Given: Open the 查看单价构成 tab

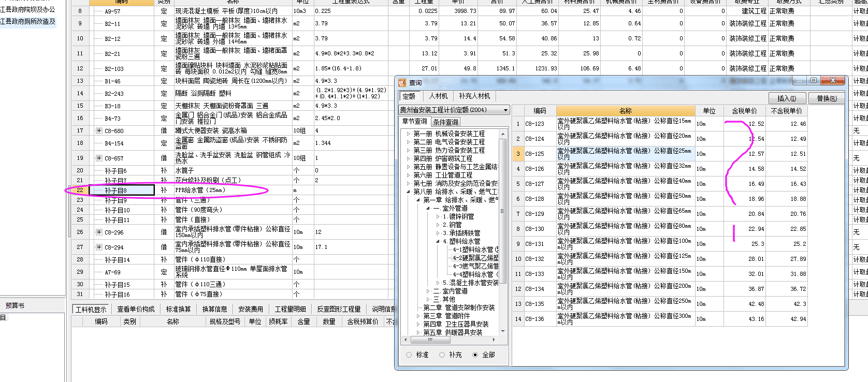Looking at the screenshot, I should tap(136, 309).
